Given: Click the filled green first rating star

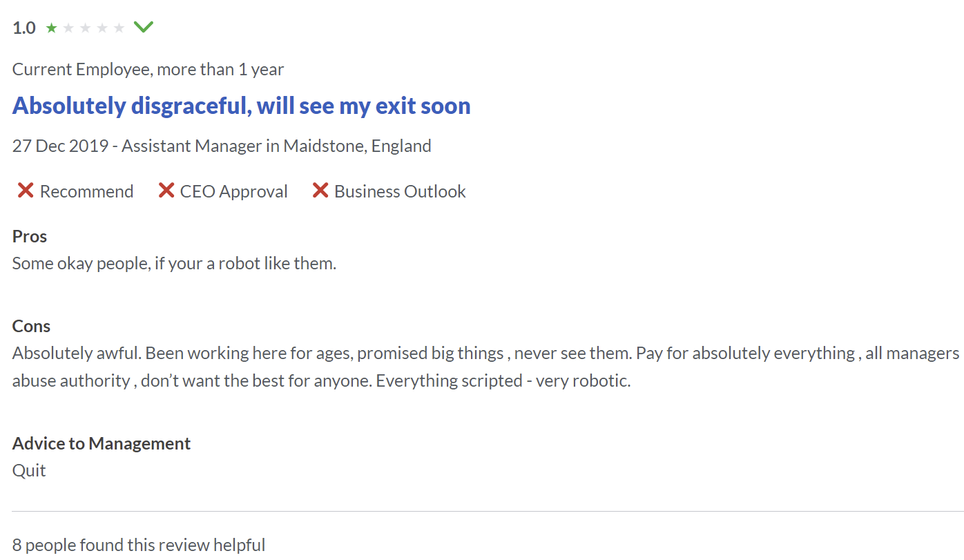Looking at the screenshot, I should [x=52, y=28].
